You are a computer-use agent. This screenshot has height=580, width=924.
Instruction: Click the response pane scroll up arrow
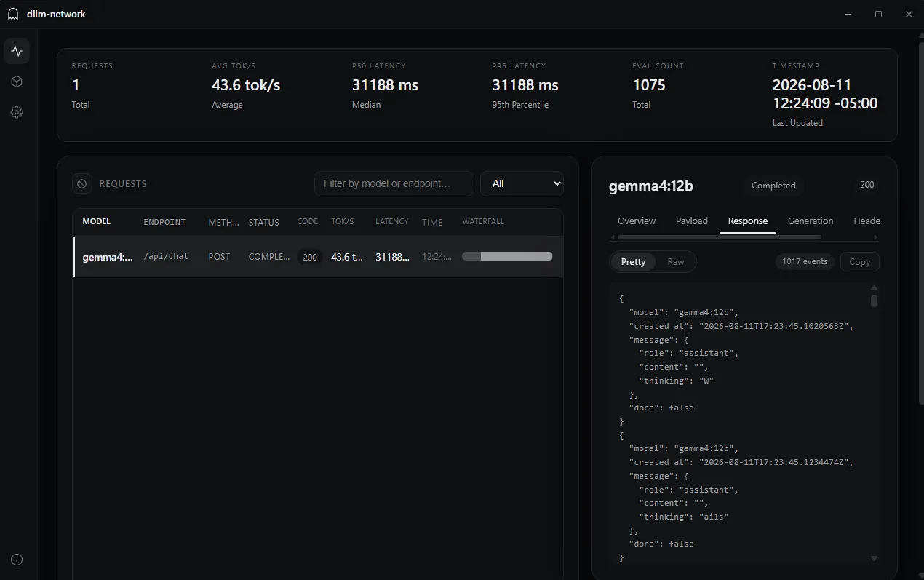874,289
